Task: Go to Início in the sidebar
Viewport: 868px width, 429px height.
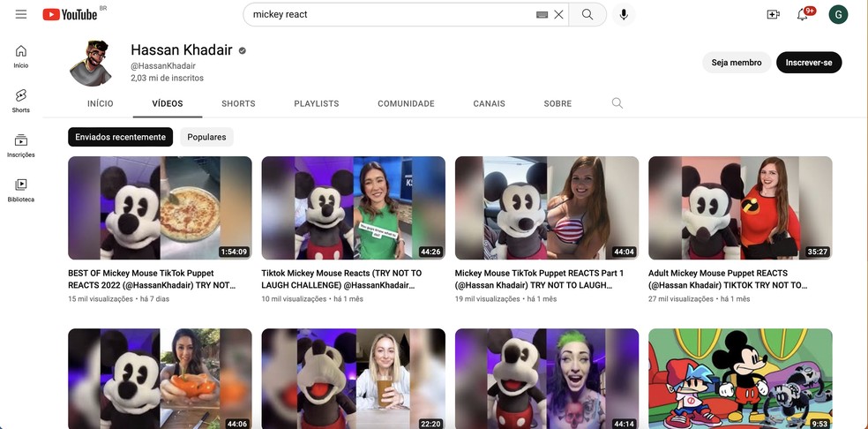Action: click(21, 56)
